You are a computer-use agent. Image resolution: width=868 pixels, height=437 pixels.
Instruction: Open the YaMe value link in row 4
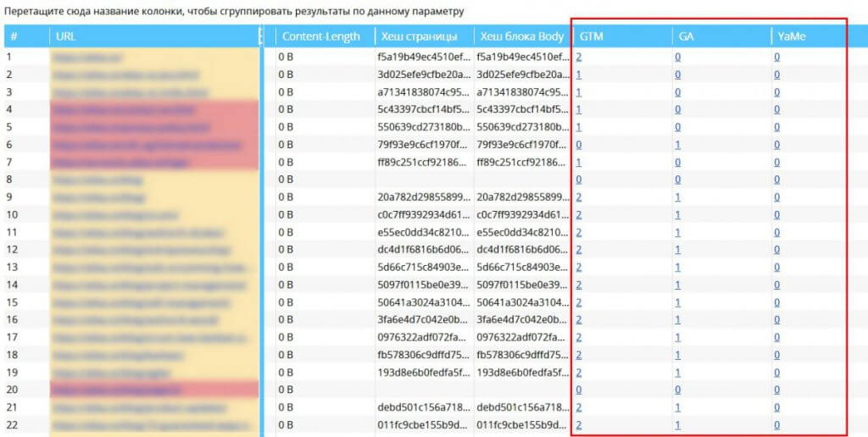tap(776, 109)
